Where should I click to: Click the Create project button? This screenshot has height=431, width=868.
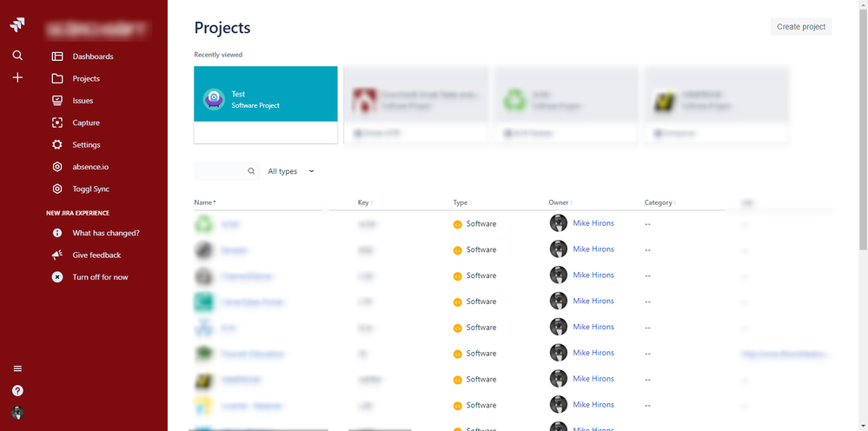(x=801, y=27)
